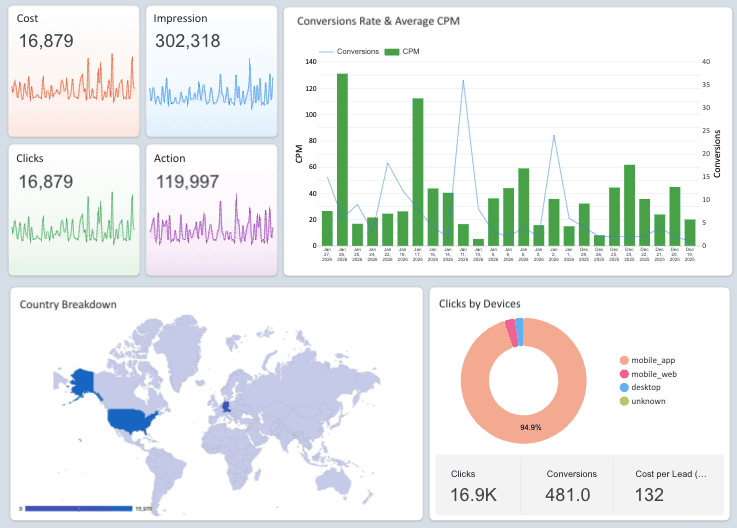Viewport: 737px width, 528px height.
Task: Toggle the green CPM series in legend
Action: [x=402, y=51]
